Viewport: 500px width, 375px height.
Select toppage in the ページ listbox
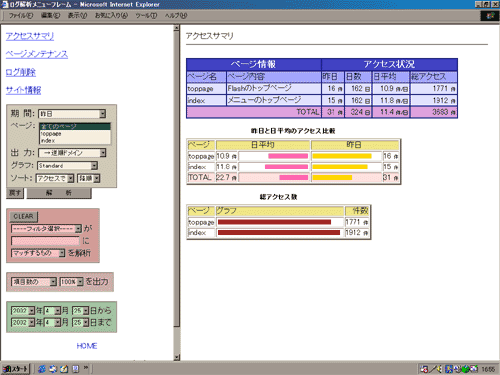click(75, 134)
